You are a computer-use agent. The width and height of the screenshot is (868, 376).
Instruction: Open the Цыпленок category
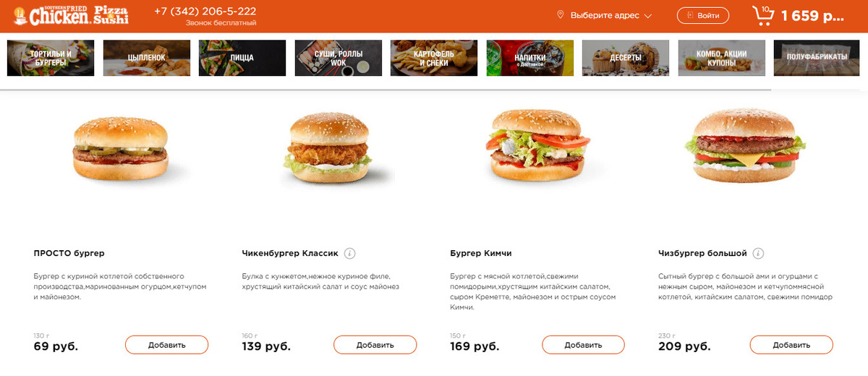tap(147, 58)
